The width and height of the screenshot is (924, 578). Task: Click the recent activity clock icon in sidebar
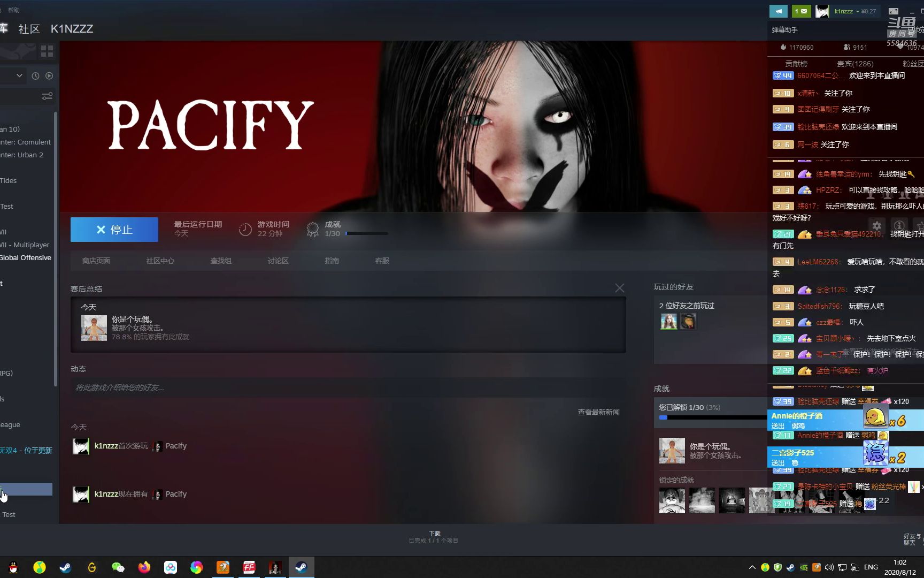[35, 76]
